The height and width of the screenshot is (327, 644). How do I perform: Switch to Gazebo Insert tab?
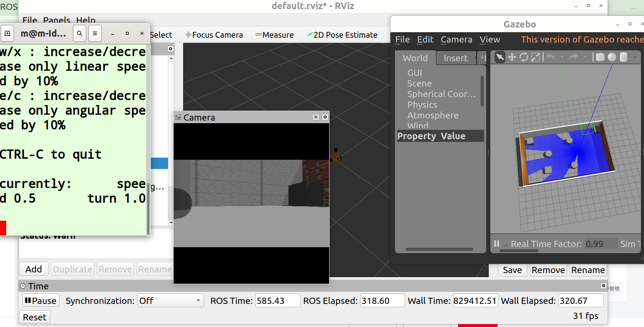coord(455,58)
